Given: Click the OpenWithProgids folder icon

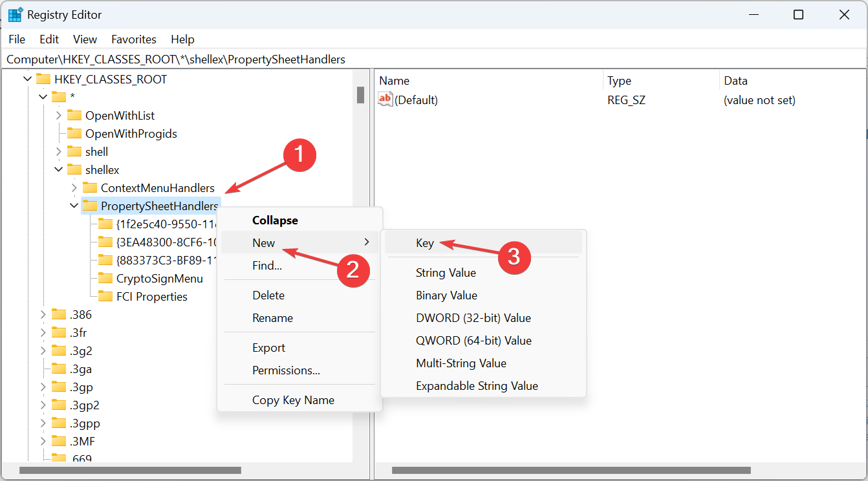Looking at the screenshot, I should pyautogui.click(x=74, y=133).
